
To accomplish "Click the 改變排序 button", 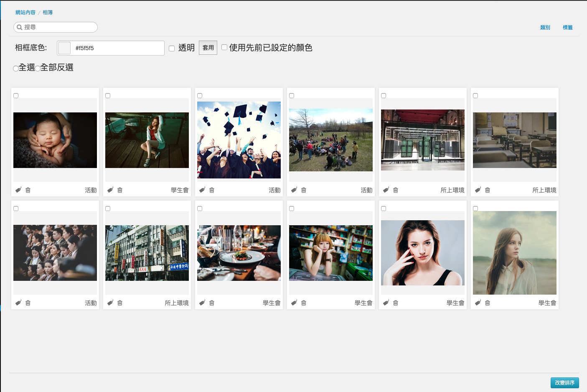I will coord(564,383).
